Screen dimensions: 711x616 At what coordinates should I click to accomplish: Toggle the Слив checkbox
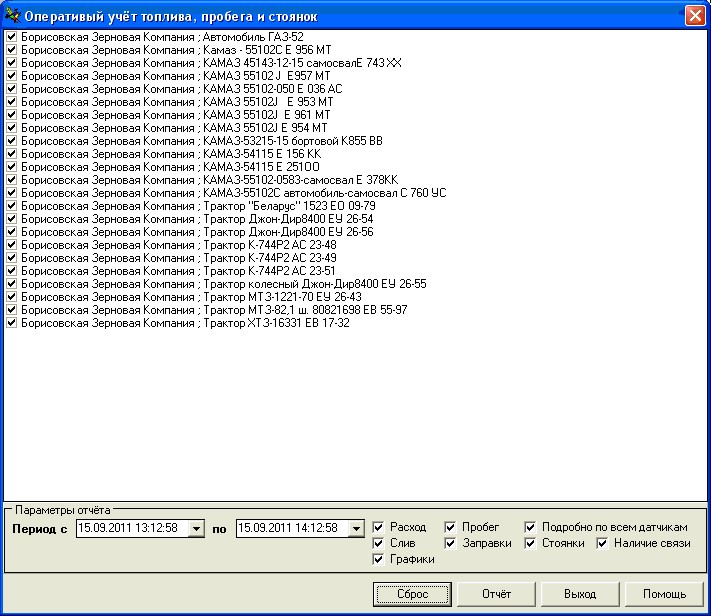[379, 543]
